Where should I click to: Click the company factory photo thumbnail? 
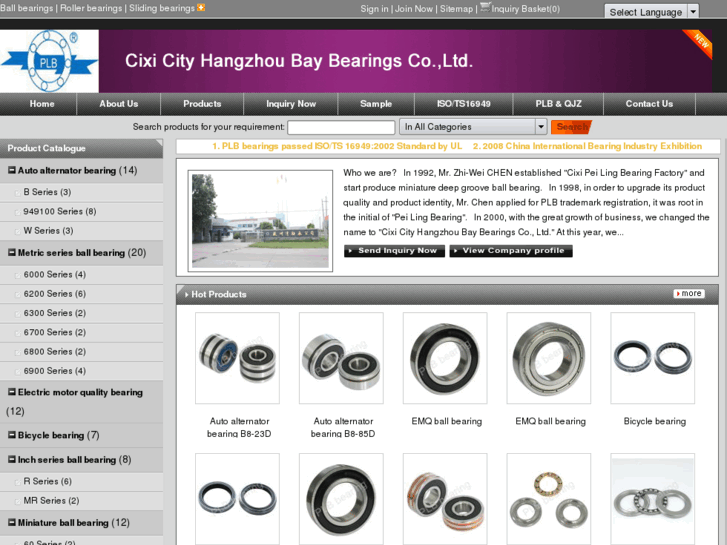tap(260, 221)
